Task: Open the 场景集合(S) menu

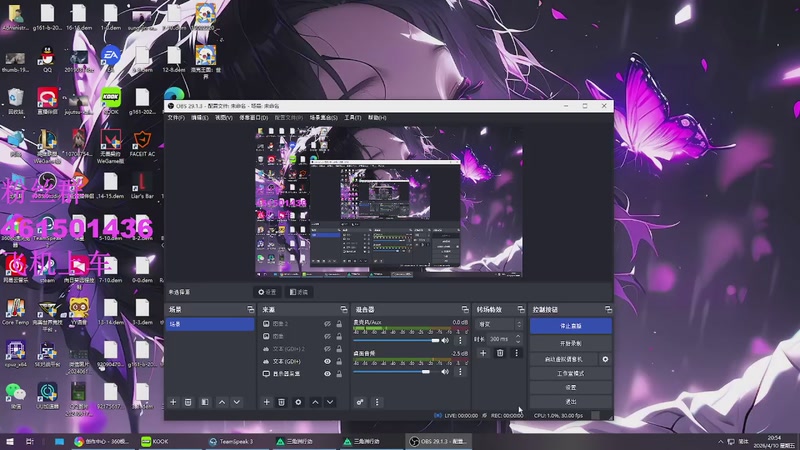Action: click(x=323, y=118)
